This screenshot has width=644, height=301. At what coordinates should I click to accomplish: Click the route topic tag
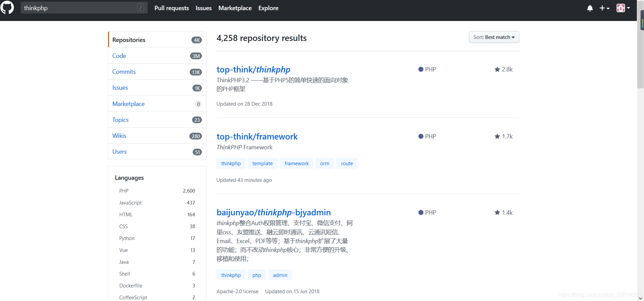347,163
